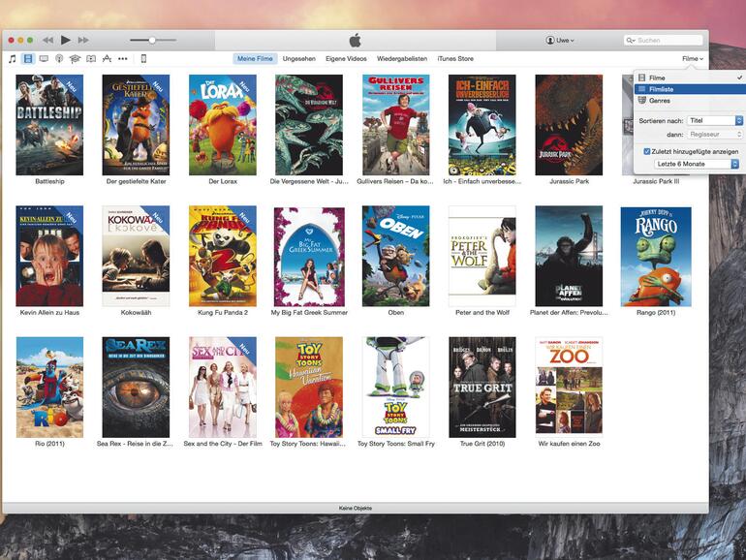Open Letzte 6 Monate dropdown

click(697, 164)
